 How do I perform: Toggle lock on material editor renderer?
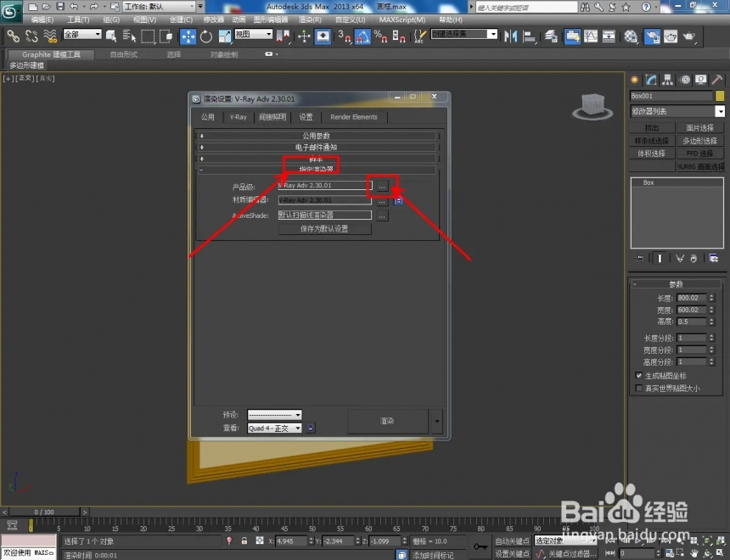click(398, 200)
